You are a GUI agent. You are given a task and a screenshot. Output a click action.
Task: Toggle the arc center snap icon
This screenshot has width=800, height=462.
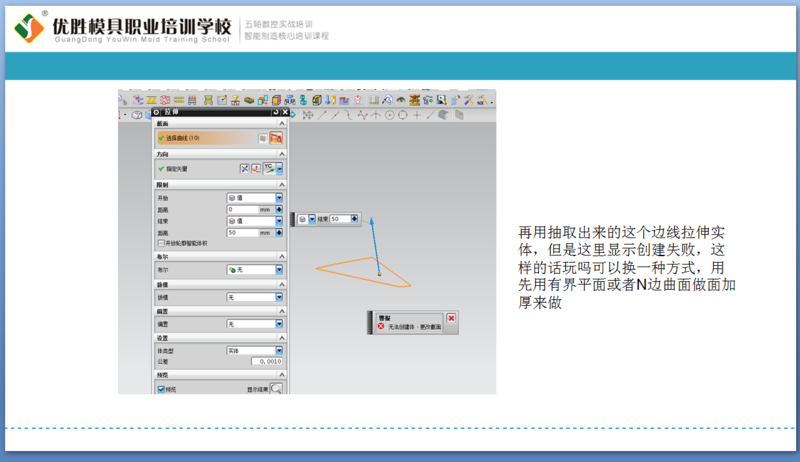tap(389, 115)
